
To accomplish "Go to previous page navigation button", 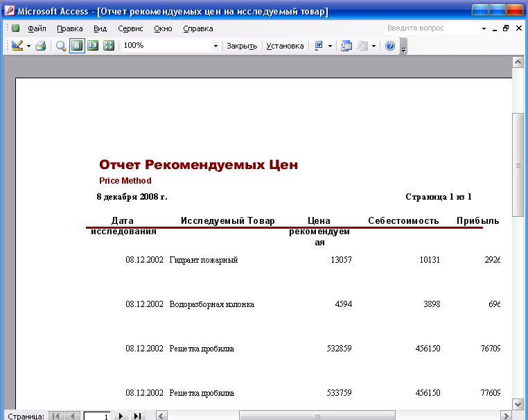I will click(72, 416).
